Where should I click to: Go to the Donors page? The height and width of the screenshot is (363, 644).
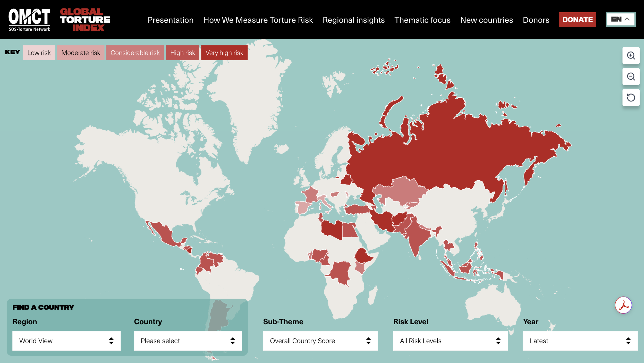pyautogui.click(x=536, y=20)
